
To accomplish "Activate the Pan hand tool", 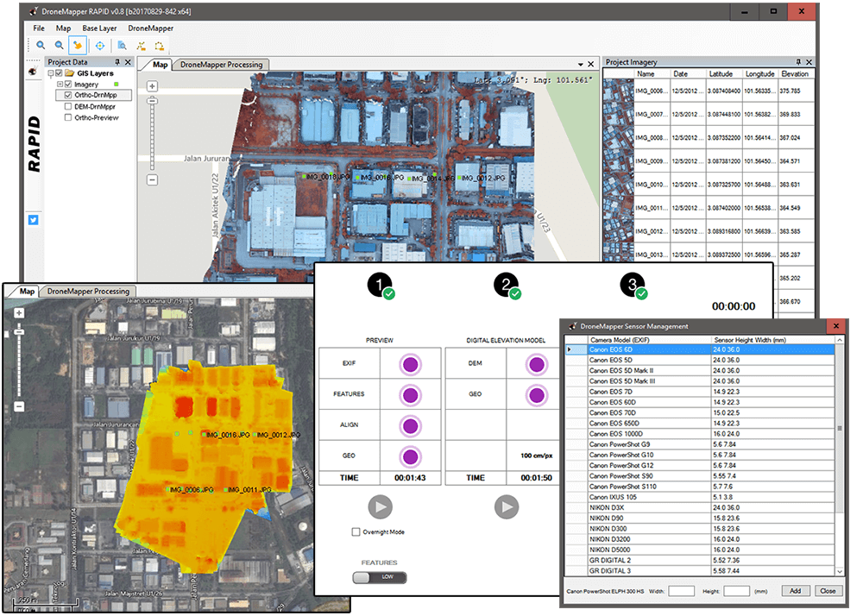I will (x=77, y=45).
